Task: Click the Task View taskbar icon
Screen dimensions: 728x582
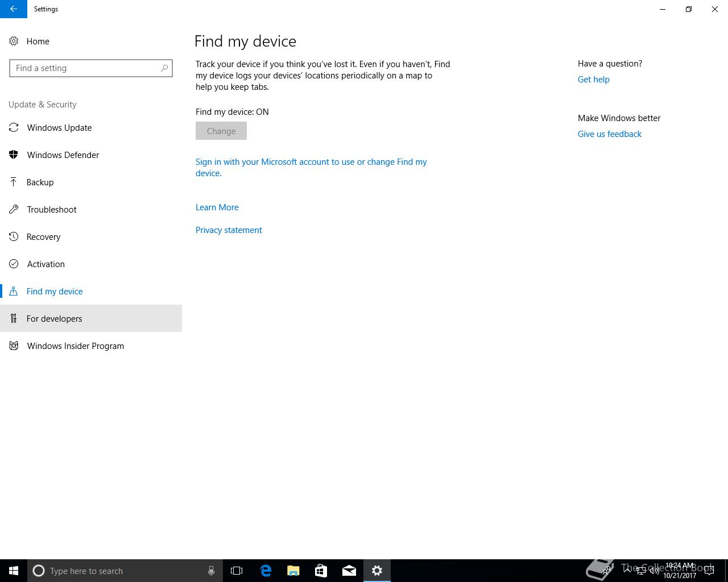Action: pos(237,571)
